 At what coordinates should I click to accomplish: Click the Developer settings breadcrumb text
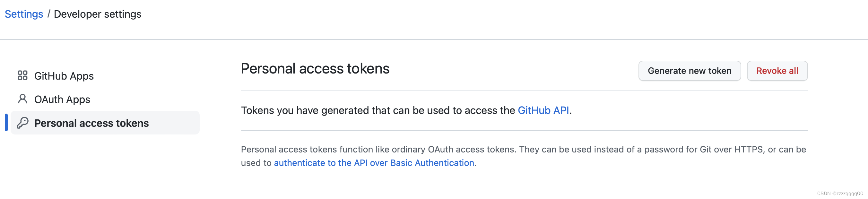pos(98,14)
